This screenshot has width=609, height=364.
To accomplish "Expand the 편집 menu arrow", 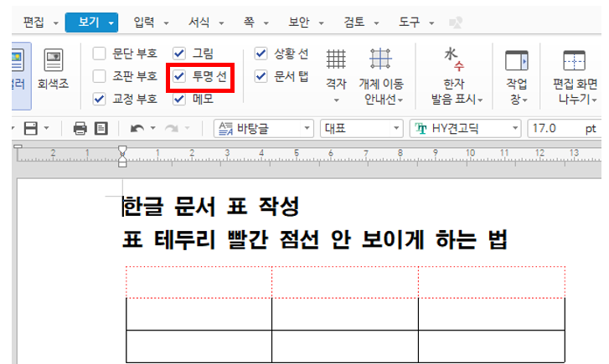I will [x=56, y=23].
